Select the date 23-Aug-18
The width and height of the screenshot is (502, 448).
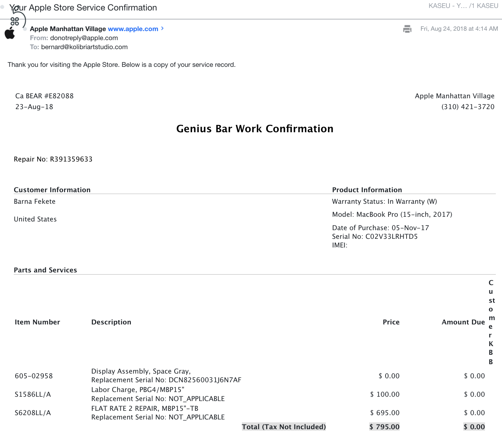[34, 107]
